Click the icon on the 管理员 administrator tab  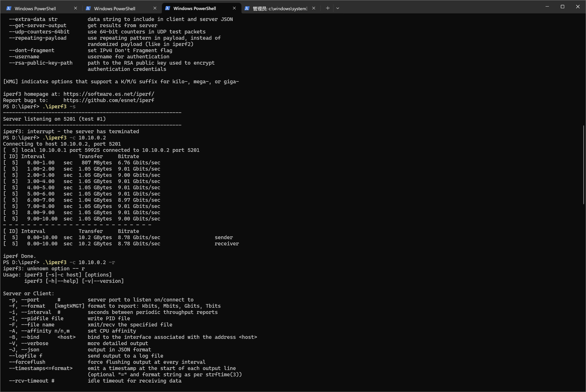pos(247,8)
